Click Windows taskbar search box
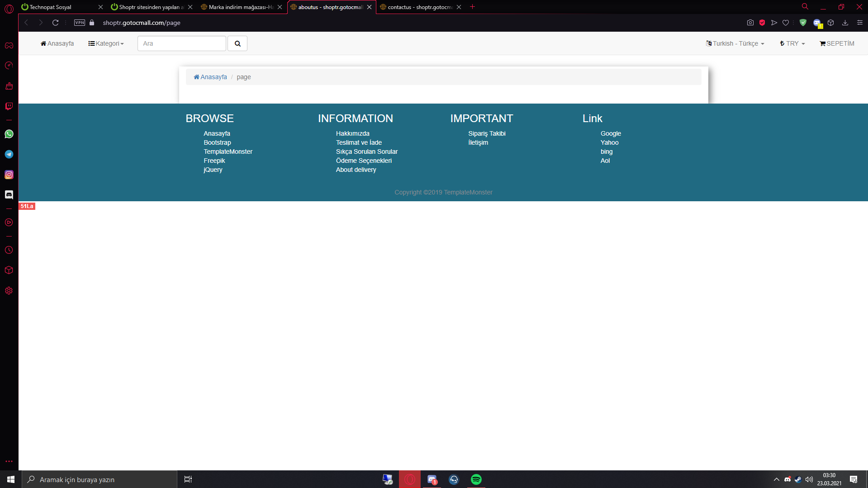The width and height of the screenshot is (868, 488). [100, 479]
